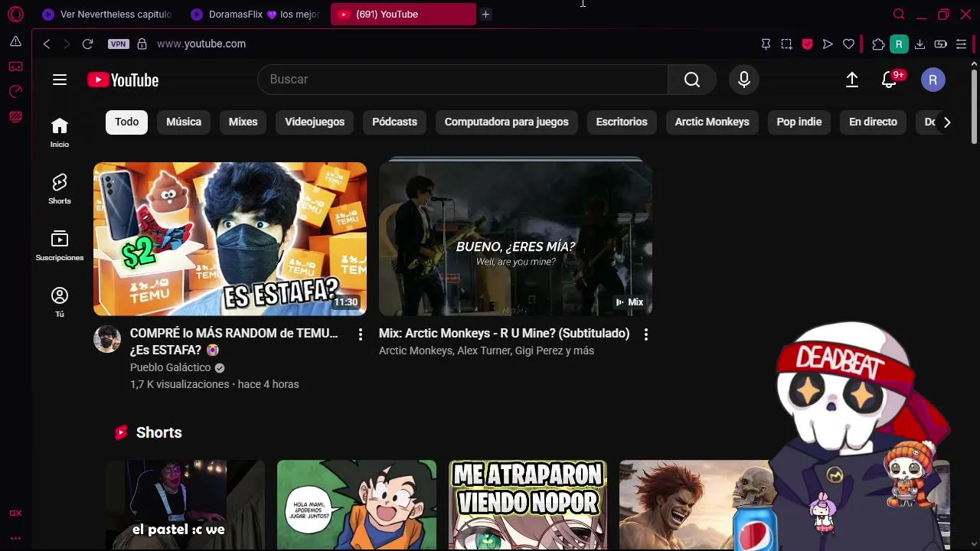Expand the YouTube hamburger guide menu
980x551 pixels.
point(60,80)
